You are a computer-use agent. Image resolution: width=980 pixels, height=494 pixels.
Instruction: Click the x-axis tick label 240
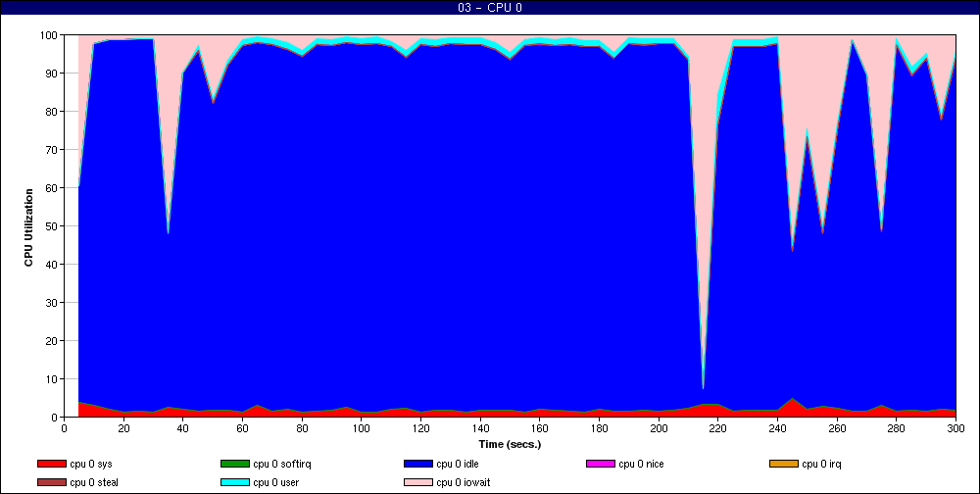tap(777, 428)
